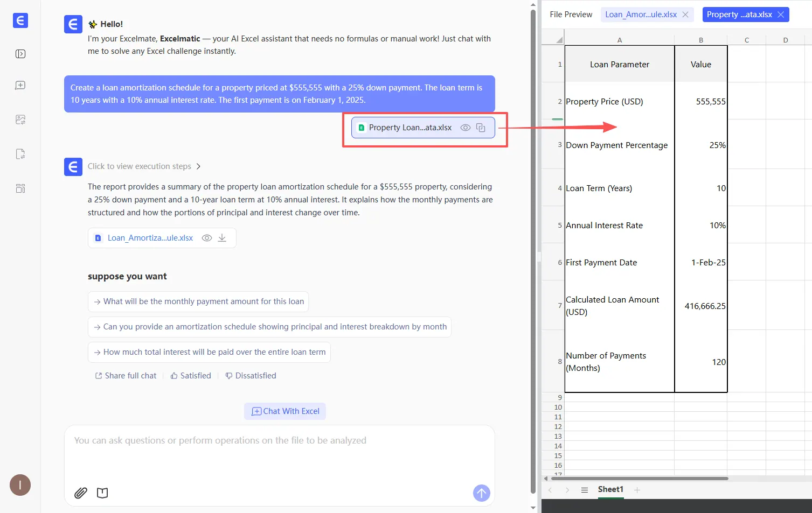Select the Sheet1 tab
This screenshot has height=513, width=812.
(x=610, y=489)
